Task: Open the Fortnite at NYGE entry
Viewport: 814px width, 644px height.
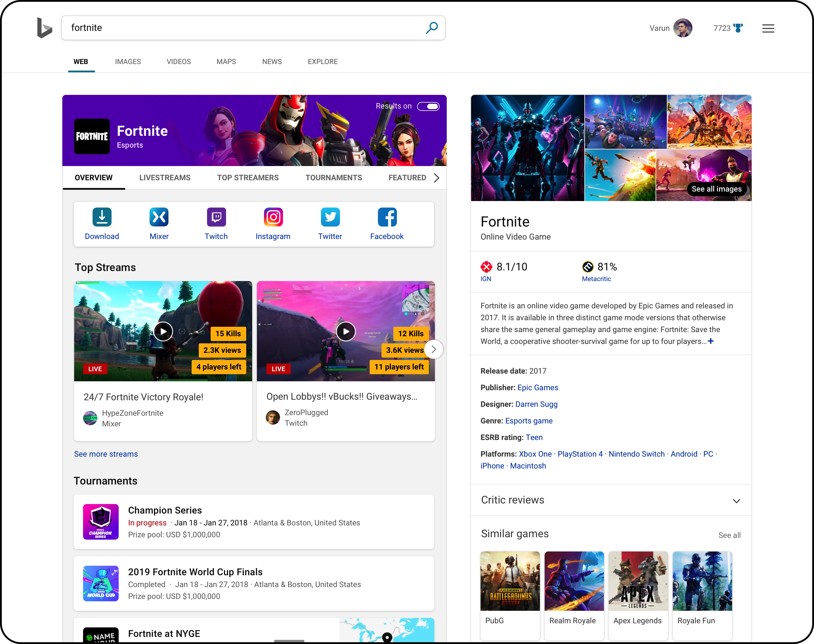Action: point(164,633)
